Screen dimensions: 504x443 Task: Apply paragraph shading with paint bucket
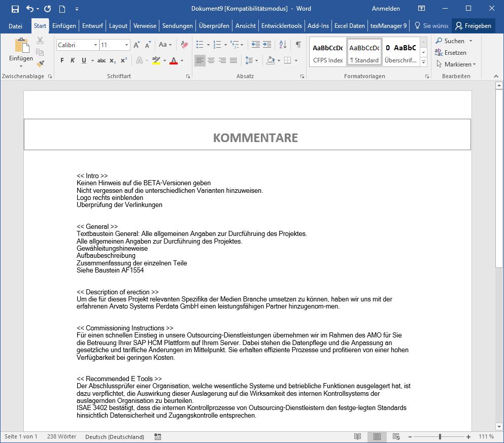[271, 60]
